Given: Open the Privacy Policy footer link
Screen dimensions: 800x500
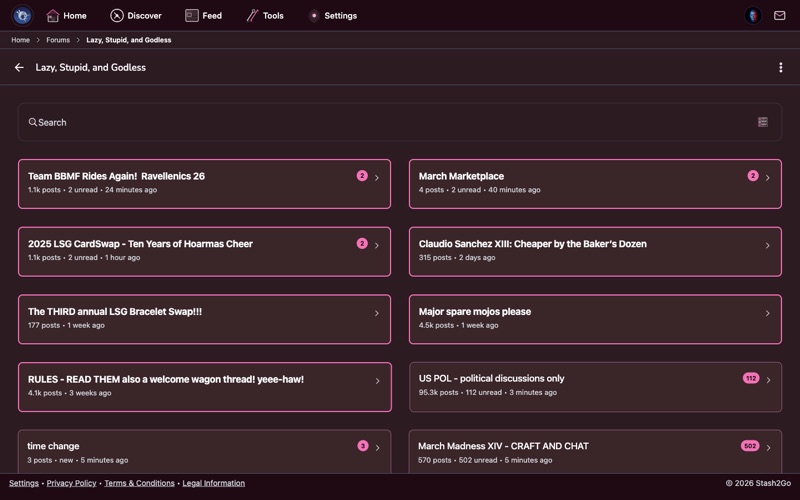Looking at the screenshot, I should point(71,483).
